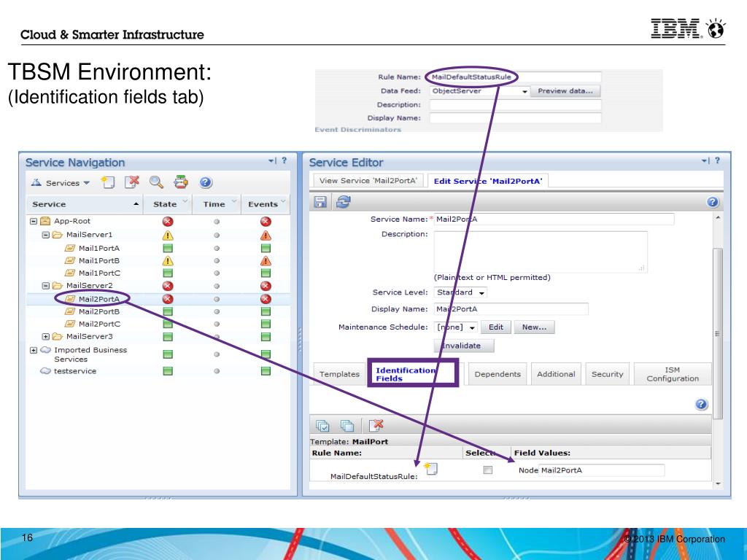Viewport: 747px width, 560px height.
Task: Collapse the MailServer1 tree node
Action: [46, 235]
